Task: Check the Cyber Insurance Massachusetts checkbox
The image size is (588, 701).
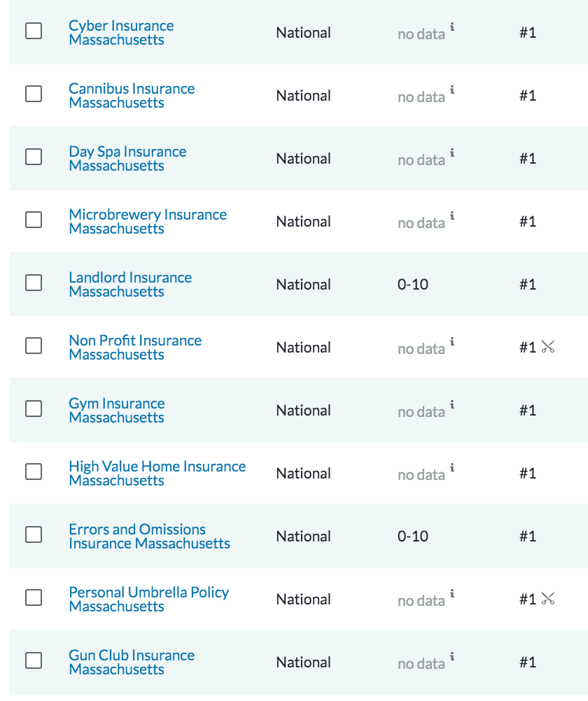Action: (34, 31)
